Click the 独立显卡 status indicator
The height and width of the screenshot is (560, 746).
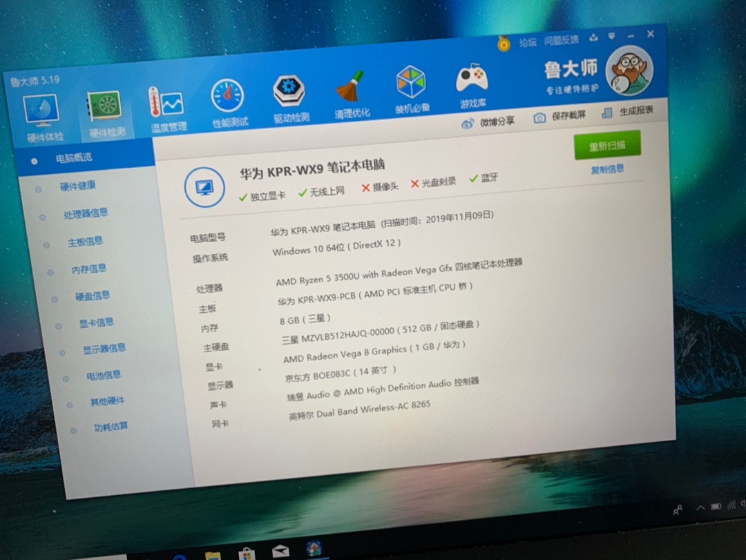click(x=262, y=196)
